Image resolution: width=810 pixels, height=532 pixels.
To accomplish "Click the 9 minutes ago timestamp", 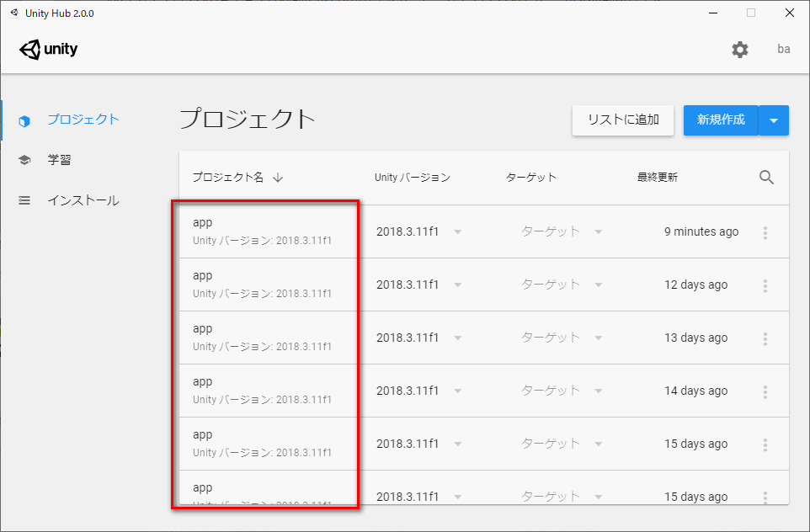I will 701,231.
